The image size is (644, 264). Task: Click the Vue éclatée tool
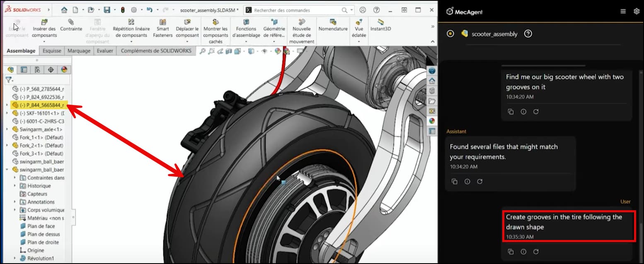tap(359, 29)
